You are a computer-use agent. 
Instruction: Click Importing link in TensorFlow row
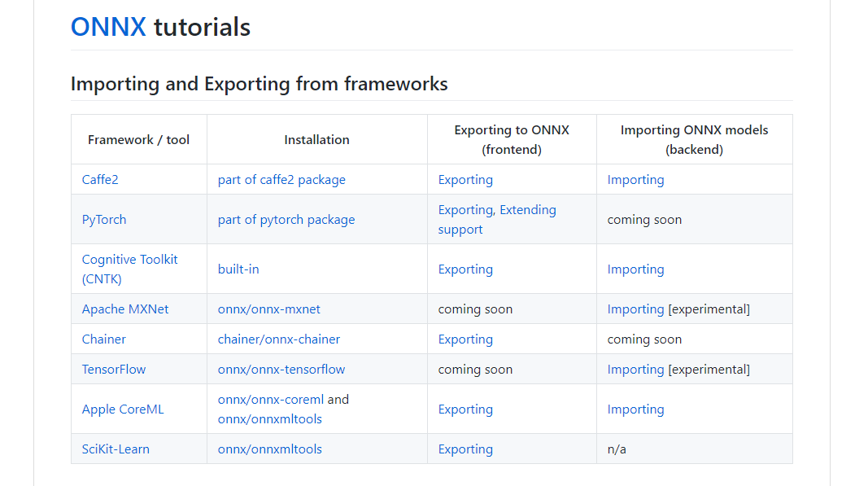[x=635, y=369]
